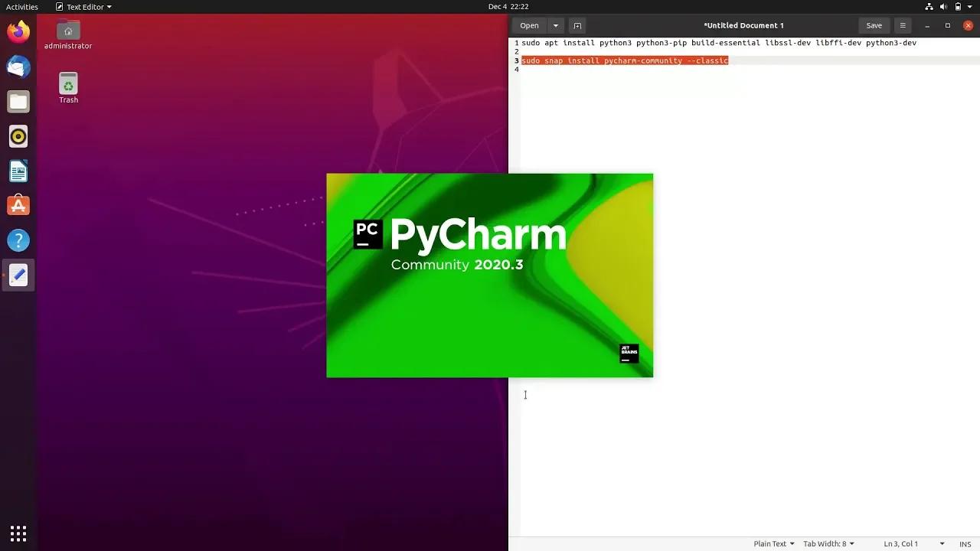Open the Tab Width: 8 dropdown

pos(828,543)
